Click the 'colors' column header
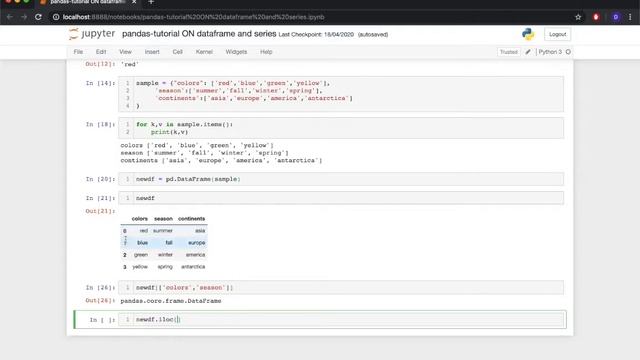 (140, 219)
